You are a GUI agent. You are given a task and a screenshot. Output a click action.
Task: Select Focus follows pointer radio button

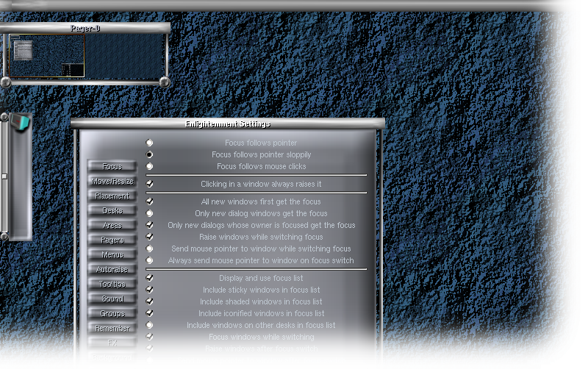pos(149,143)
